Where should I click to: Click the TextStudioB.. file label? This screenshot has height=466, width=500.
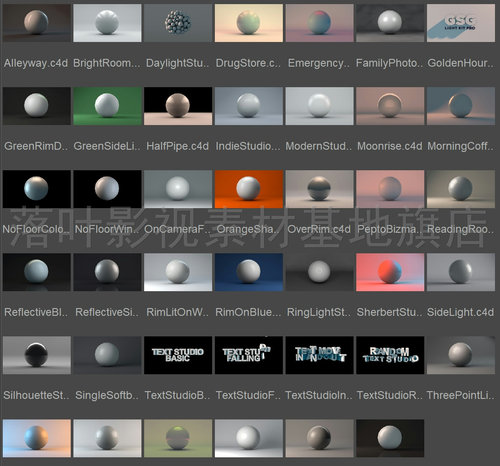(177, 395)
